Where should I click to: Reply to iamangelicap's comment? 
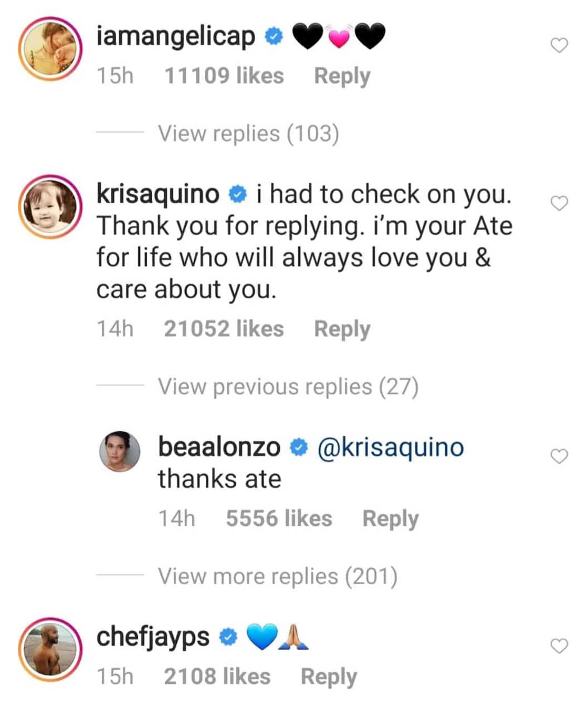pyautogui.click(x=342, y=76)
